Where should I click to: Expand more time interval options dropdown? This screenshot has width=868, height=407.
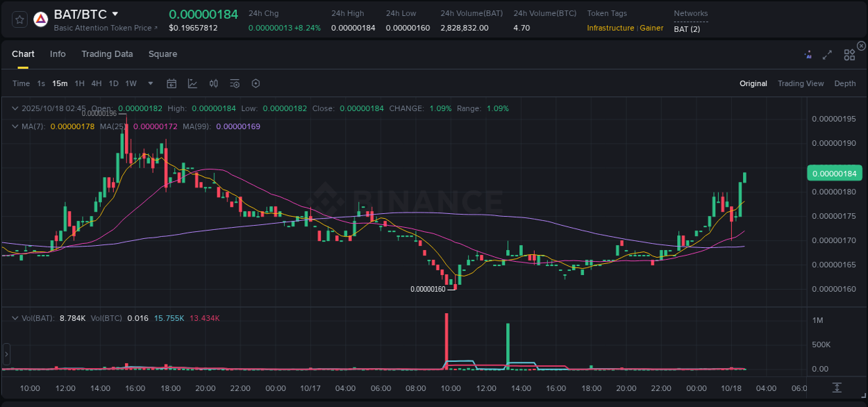(x=151, y=83)
